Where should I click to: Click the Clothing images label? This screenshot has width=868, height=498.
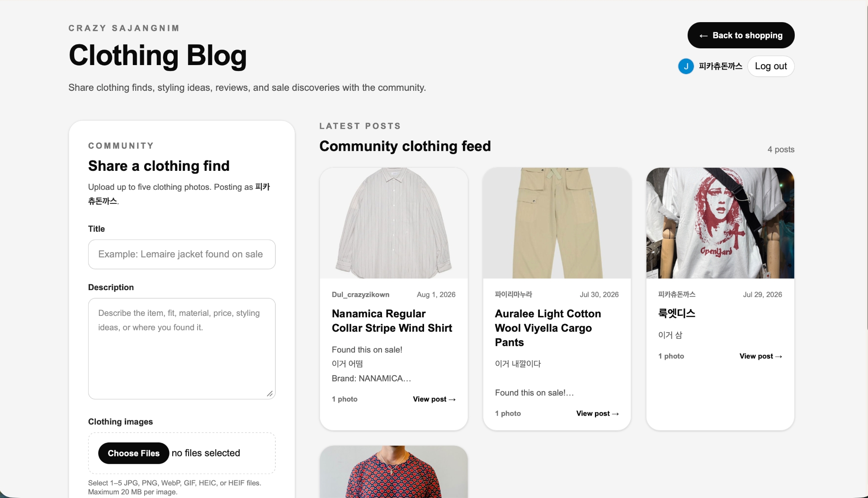tap(120, 422)
